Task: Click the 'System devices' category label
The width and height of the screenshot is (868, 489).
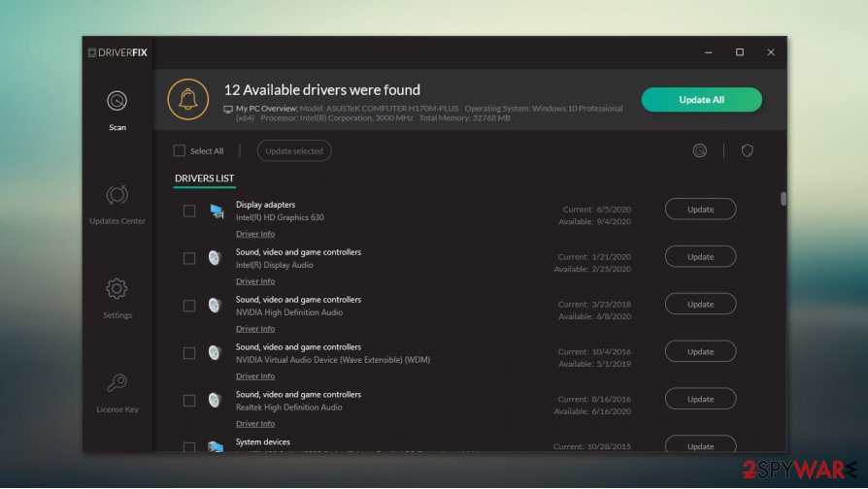Action: pos(263,442)
